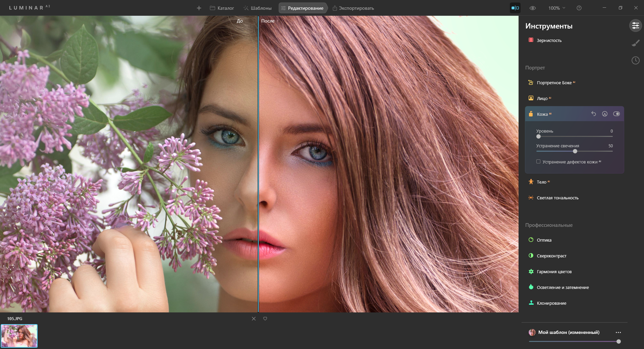The width and height of the screenshot is (644, 349).
Task: Mark photo as favorite with heart icon
Action: [265, 318]
